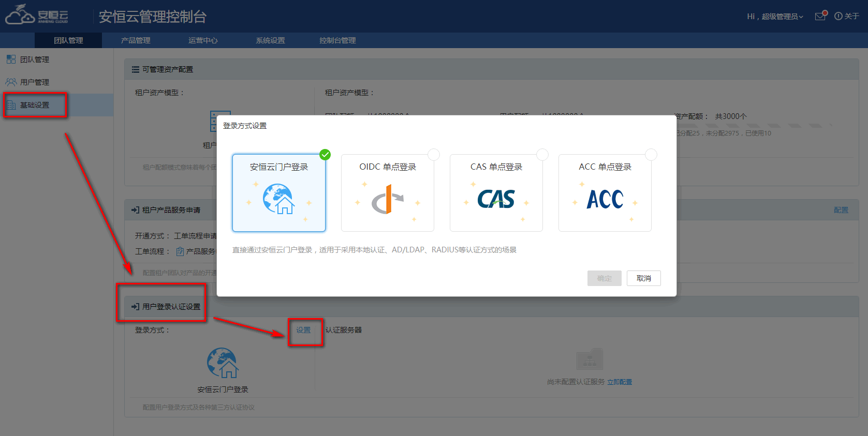868x436 pixels.
Task: Switch to the 产品管理 tab
Action: coord(136,40)
